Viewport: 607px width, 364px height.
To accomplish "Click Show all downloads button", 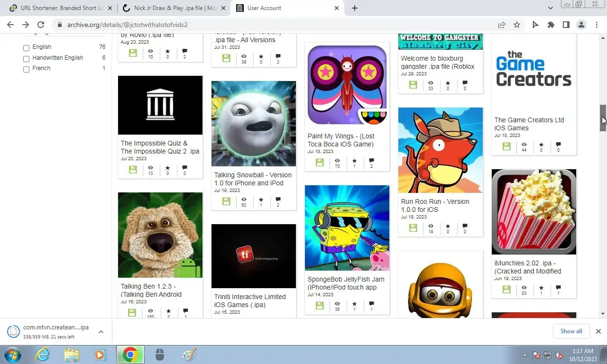I will [x=571, y=331].
